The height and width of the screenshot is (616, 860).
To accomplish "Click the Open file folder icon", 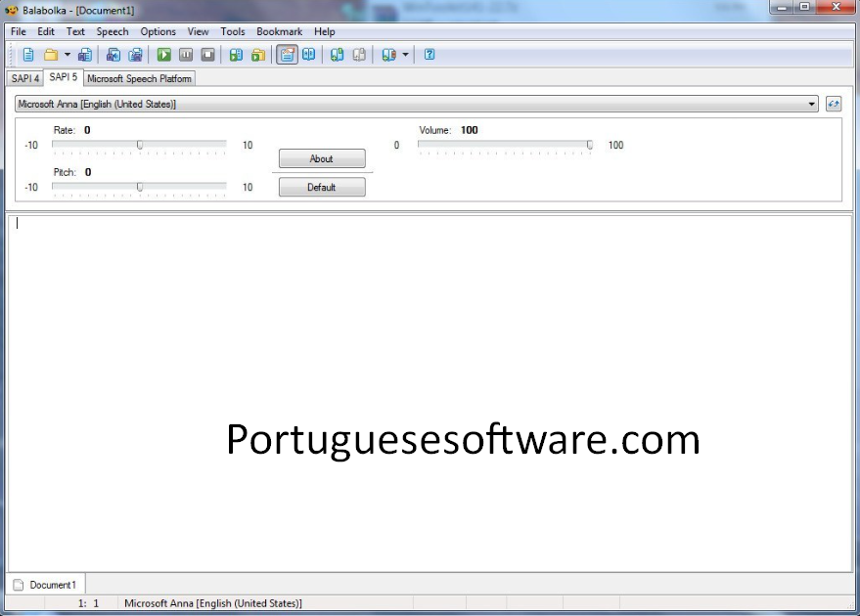I will click(50, 55).
